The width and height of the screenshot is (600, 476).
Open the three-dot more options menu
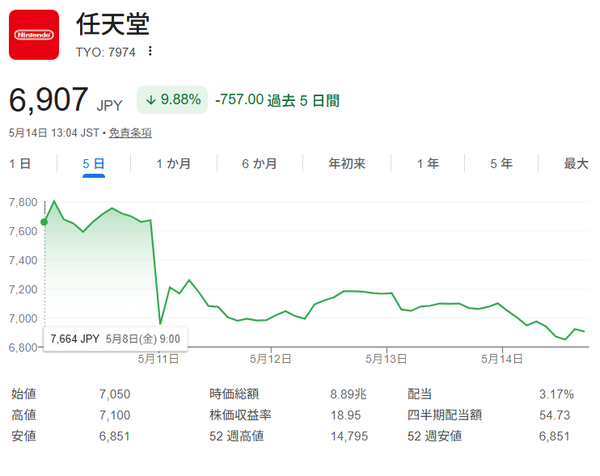150,51
